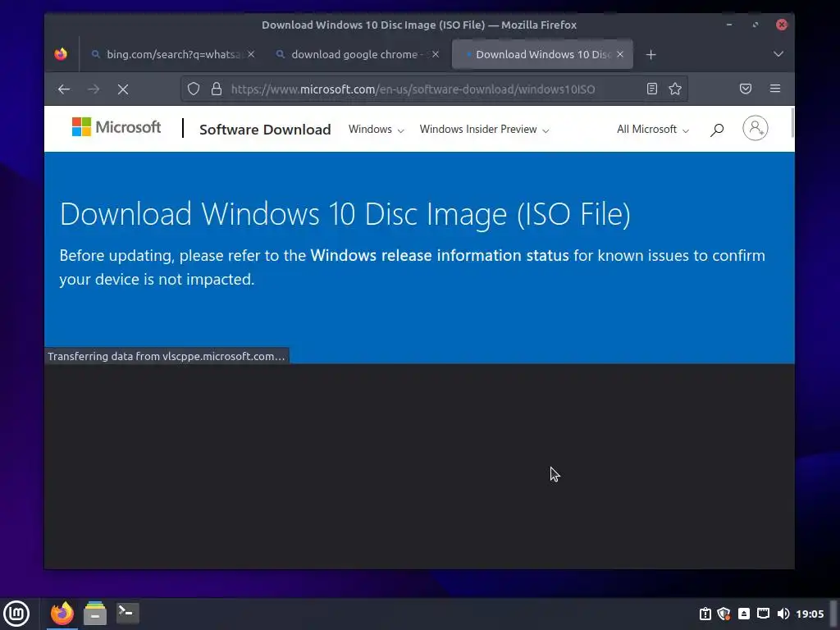
Task: Expand the Windows Insider Preview dropdown
Action: click(484, 129)
